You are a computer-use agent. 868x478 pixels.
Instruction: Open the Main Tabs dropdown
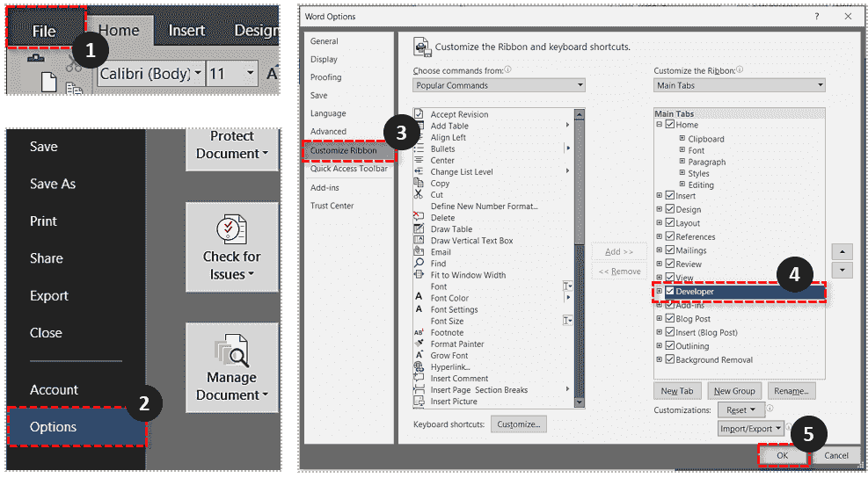tap(740, 85)
